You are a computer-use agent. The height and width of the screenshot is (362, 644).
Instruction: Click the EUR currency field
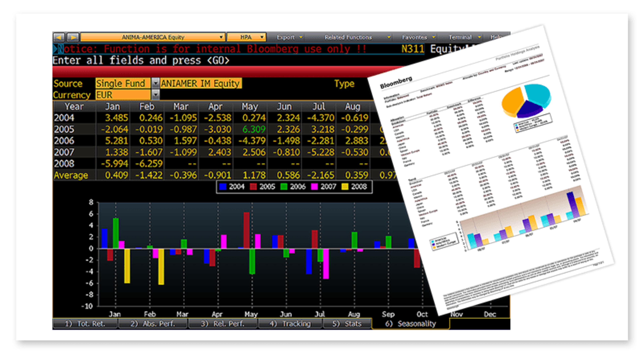point(123,95)
